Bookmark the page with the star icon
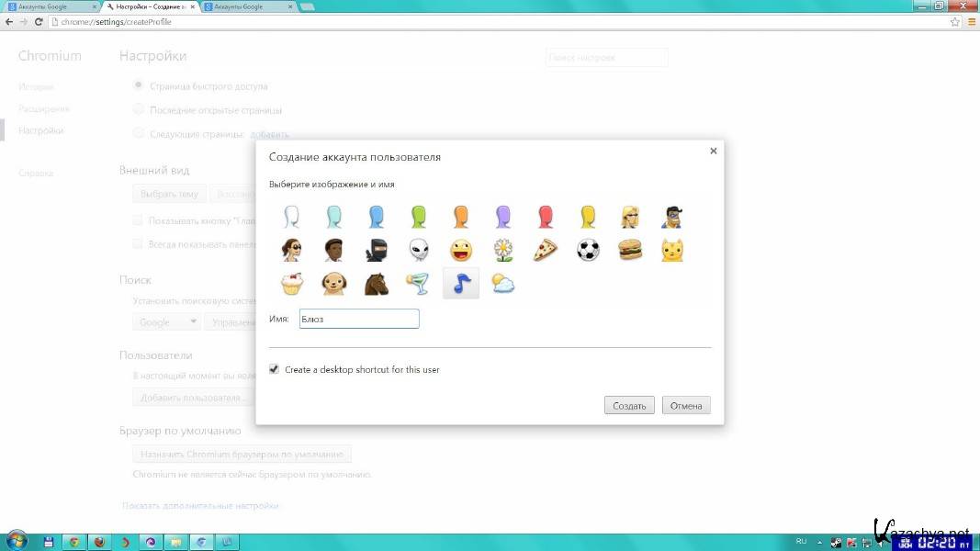980x551 pixels. (x=957, y=21)
